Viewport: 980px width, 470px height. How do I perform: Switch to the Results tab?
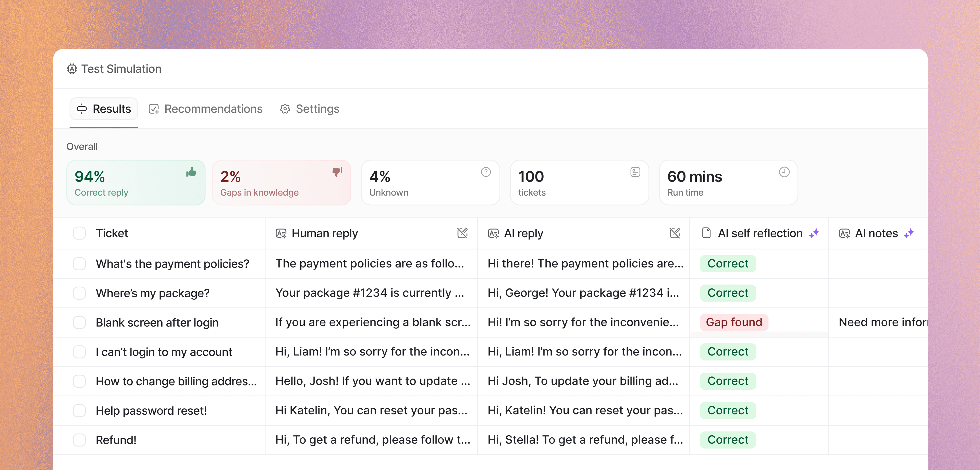point(103,109)
